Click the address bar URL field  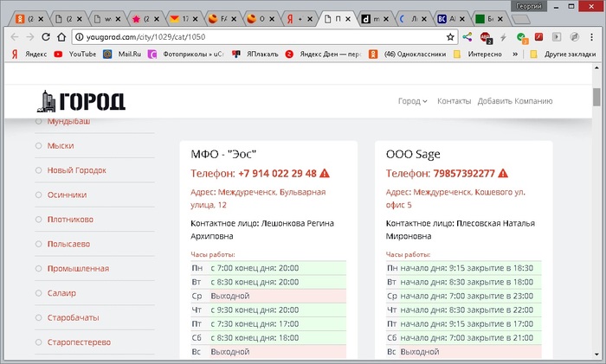pyautogui.click(x=260, y=37)
